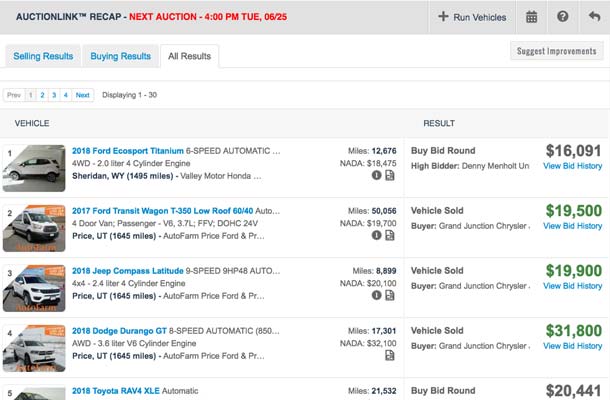Viewport: 610px width, 400px height.
Task: Open the document icon for Ford Ecosport
Action: point(389,175)
